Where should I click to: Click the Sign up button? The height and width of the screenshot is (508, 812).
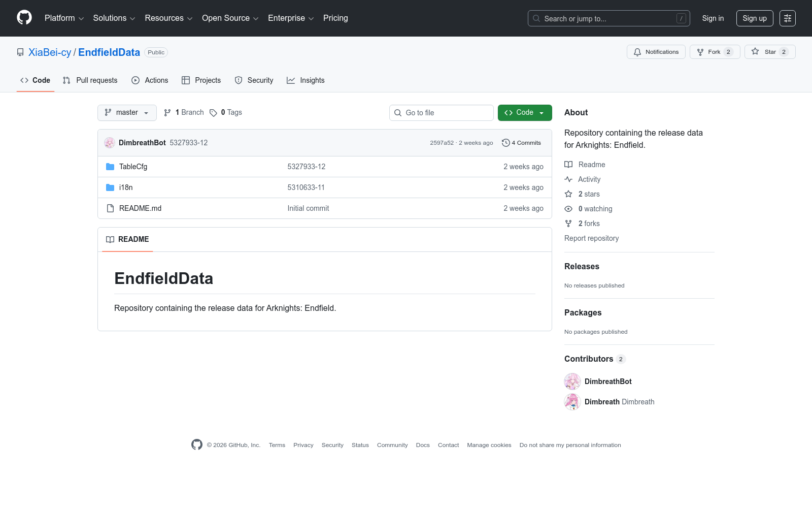(x=755, y=18)
